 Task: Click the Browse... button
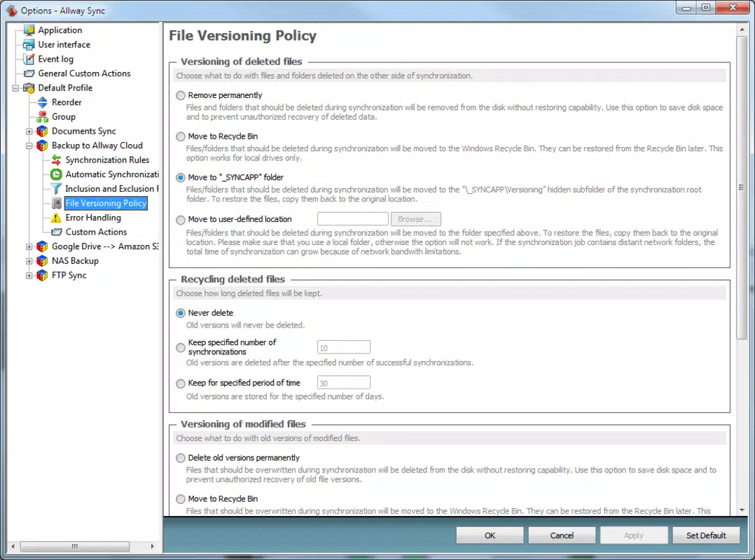(x=415, y=219)
